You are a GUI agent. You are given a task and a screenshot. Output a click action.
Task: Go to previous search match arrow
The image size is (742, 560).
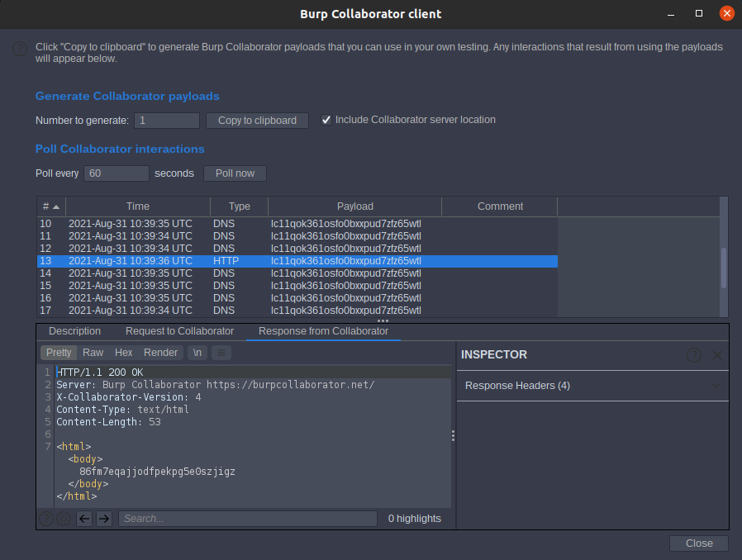point(85,519)
